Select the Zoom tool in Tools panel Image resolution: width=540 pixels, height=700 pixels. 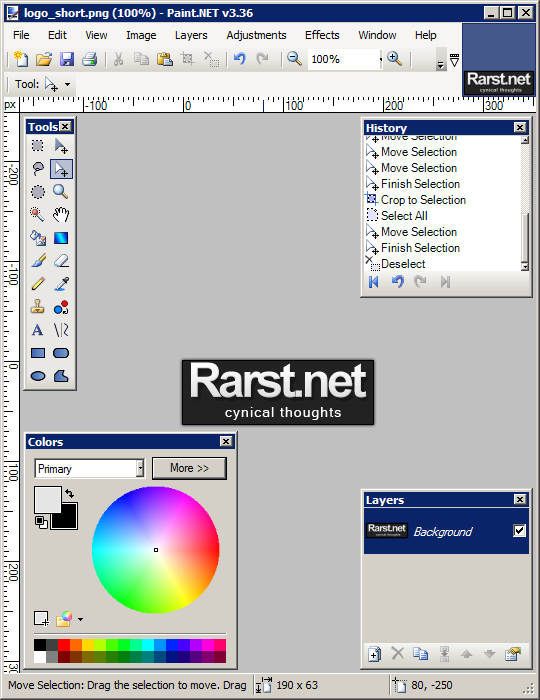[61, 192]
